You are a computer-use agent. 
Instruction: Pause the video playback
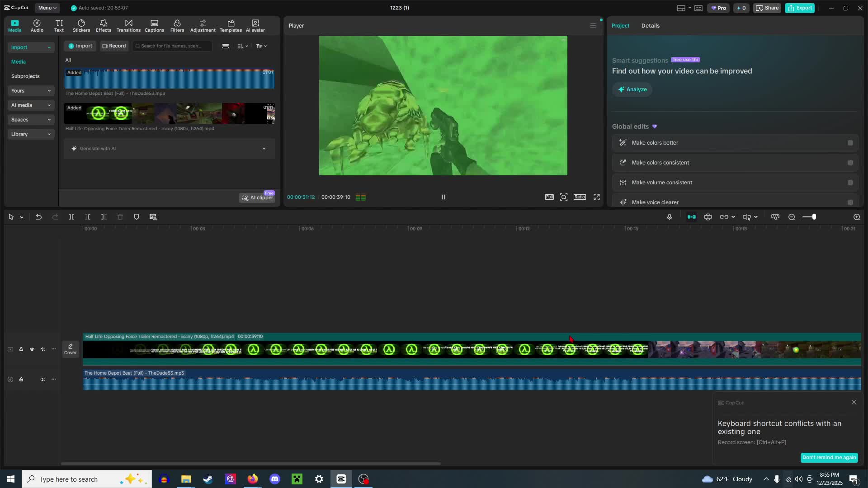click(x=443, y=197)
